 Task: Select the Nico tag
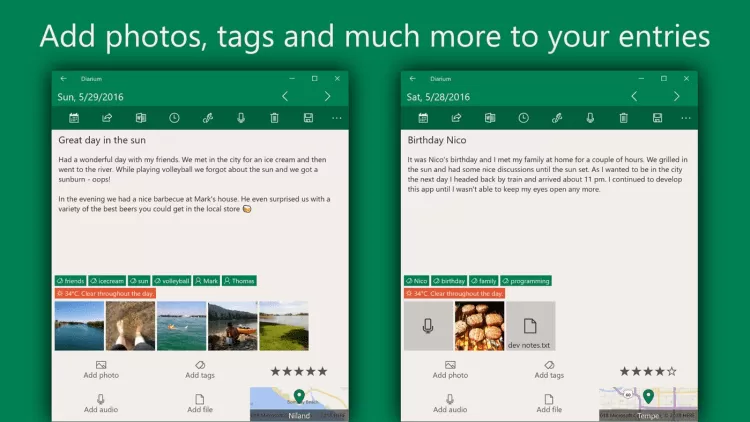click(x=416, y=281)
